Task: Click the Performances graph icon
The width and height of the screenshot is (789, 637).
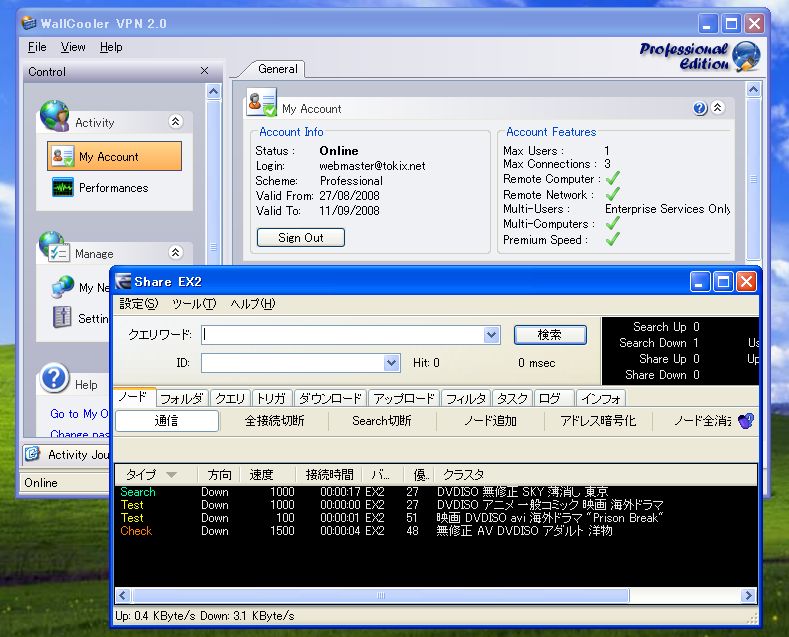Action: [63, 188]
